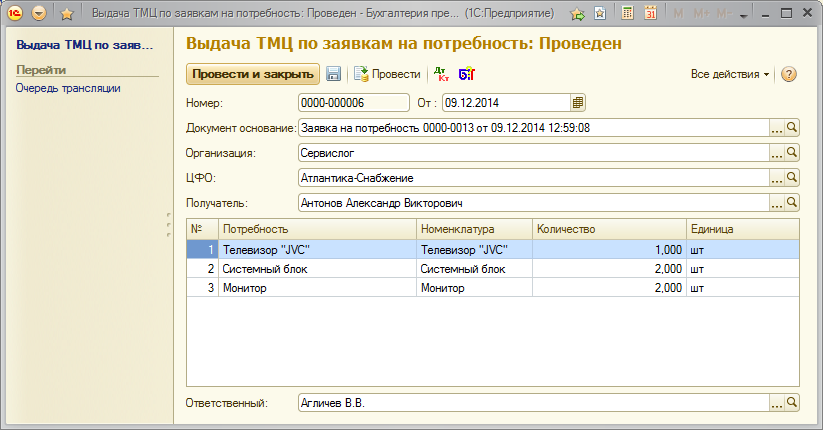Open the calculator icon in title bar
The height and width of the screenshot is (430, 823).
[x=627, y=14]
